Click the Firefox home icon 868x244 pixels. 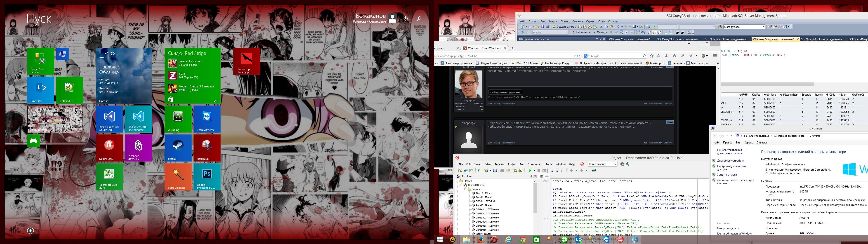[x=674, y=56]
